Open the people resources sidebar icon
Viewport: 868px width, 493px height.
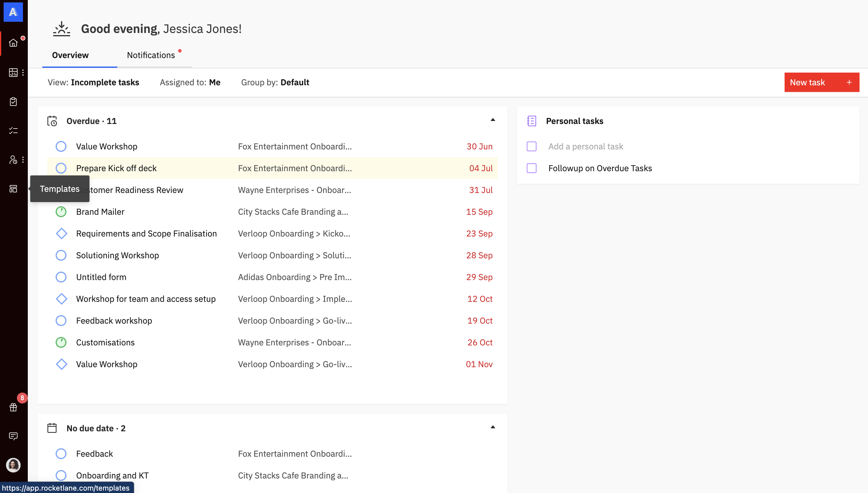pyautogui.click(x=13, y=159)
